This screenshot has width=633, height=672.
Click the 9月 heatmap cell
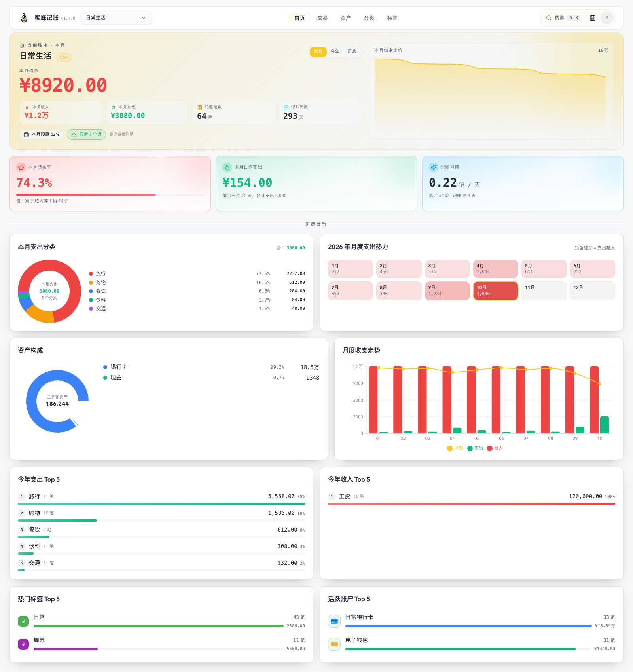point(447,291)
